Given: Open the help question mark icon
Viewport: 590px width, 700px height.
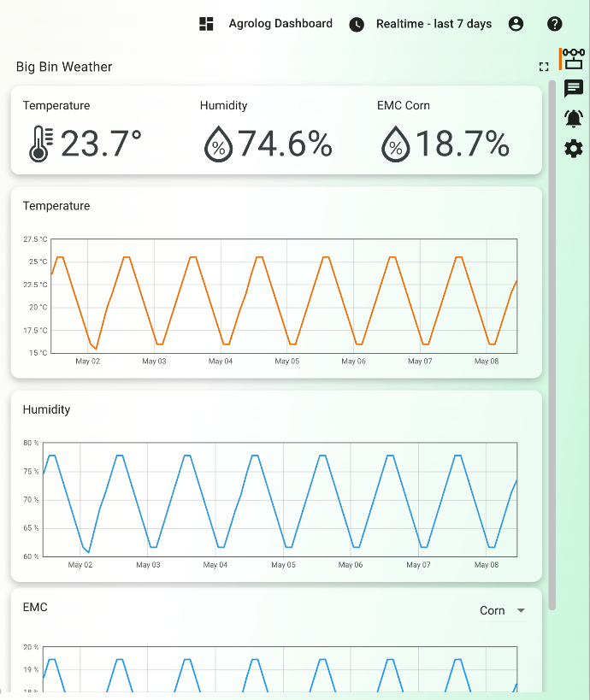Looking at the screenshot, I should tap(555, 24).
